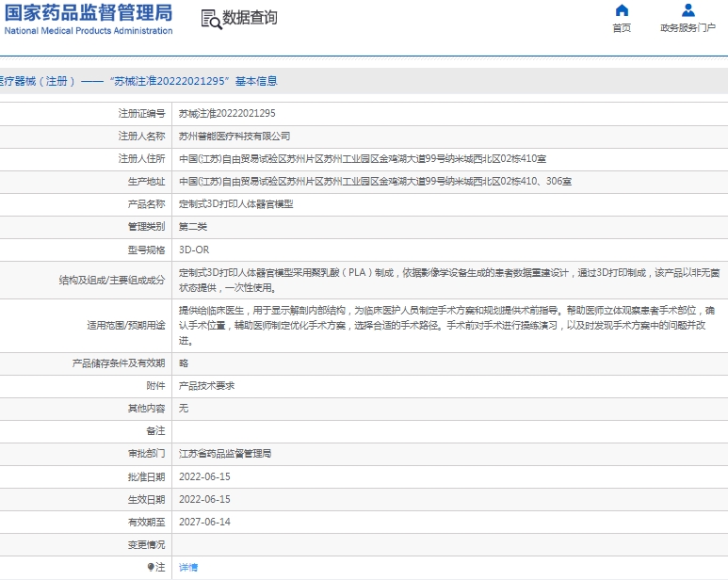Select the 批准日期 value 2022-06-15
Image resolution: width=728 pixels, height=580 pixels.
204,477
